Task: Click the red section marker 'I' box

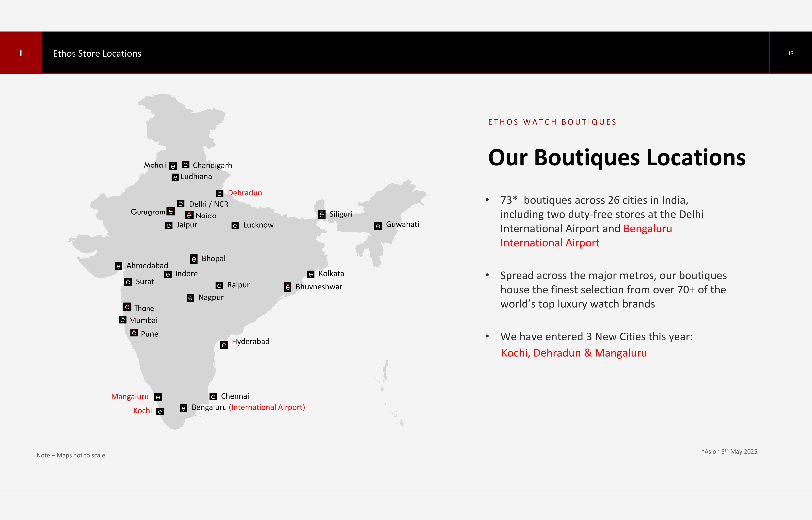Action: pos(21,53)
